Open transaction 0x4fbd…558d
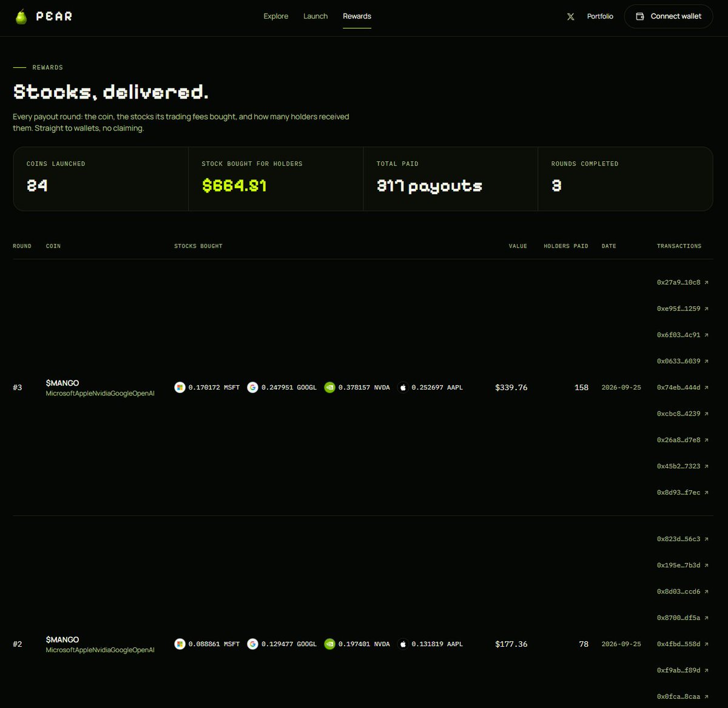The width and height of the screenshot is (728, 708). 682,644
